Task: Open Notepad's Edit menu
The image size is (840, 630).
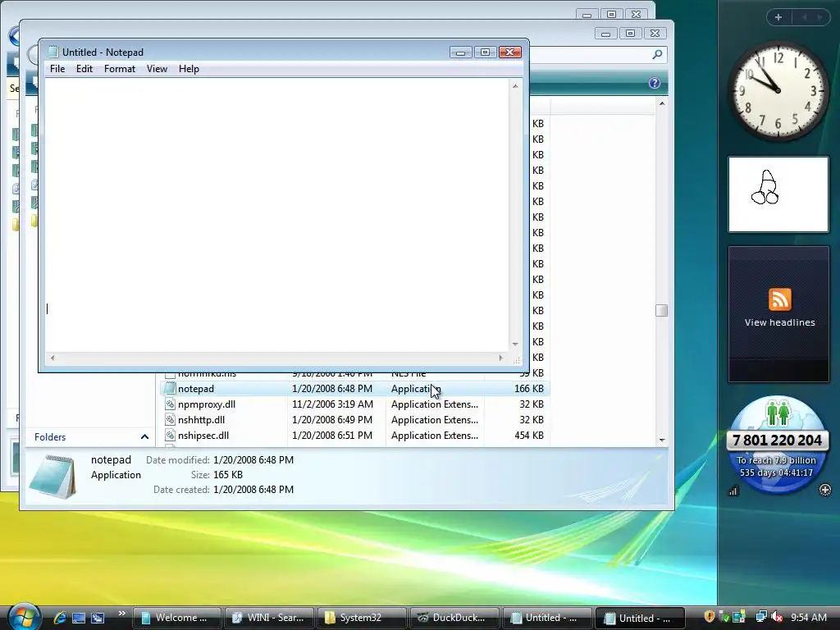Action: [84, 69]
